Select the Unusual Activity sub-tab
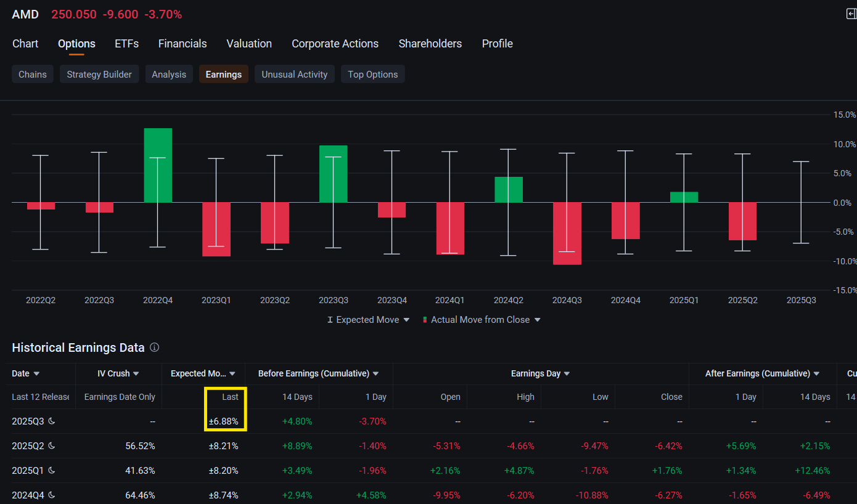Image resolution: width=857 pixels, height=504 pixels. click(295, 75)
